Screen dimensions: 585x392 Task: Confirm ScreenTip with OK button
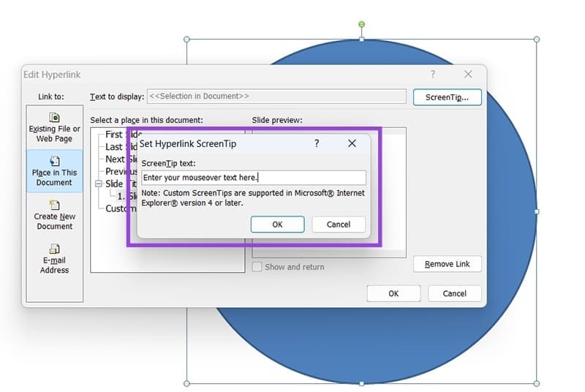[x=277, y=225]
